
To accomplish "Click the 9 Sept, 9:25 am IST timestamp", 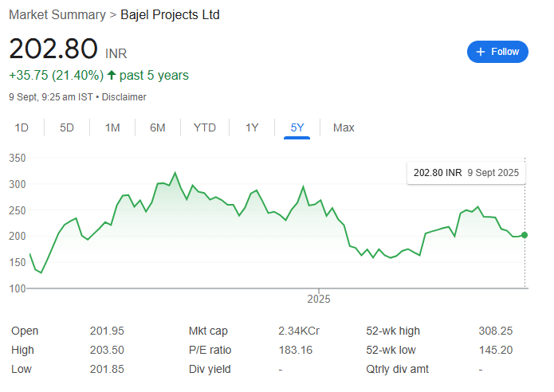I will point(51,97).
